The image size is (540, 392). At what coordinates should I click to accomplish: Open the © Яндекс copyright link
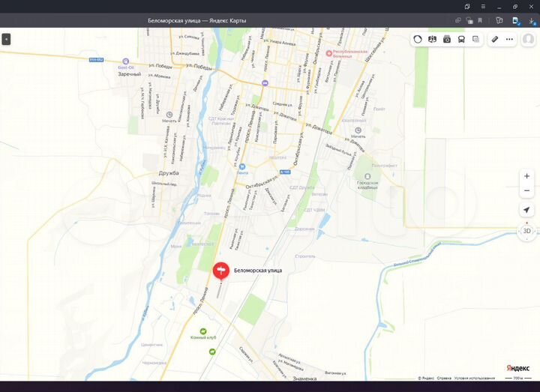point(426,378)
